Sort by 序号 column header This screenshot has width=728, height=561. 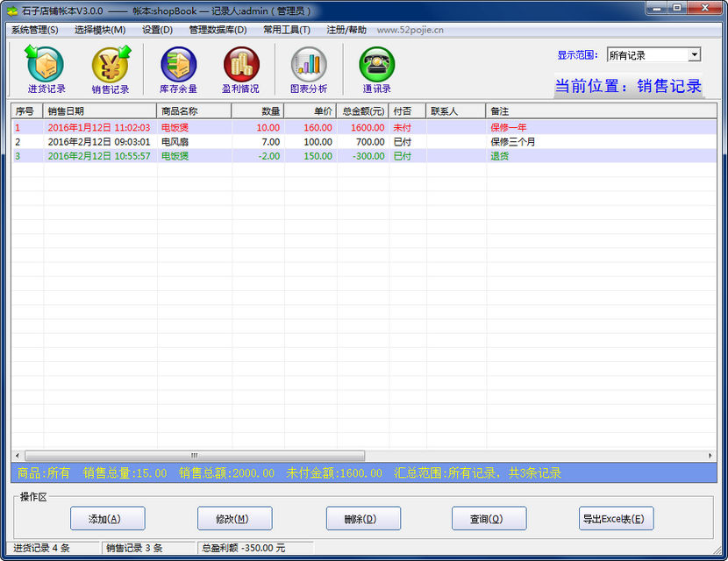(27, 111)
